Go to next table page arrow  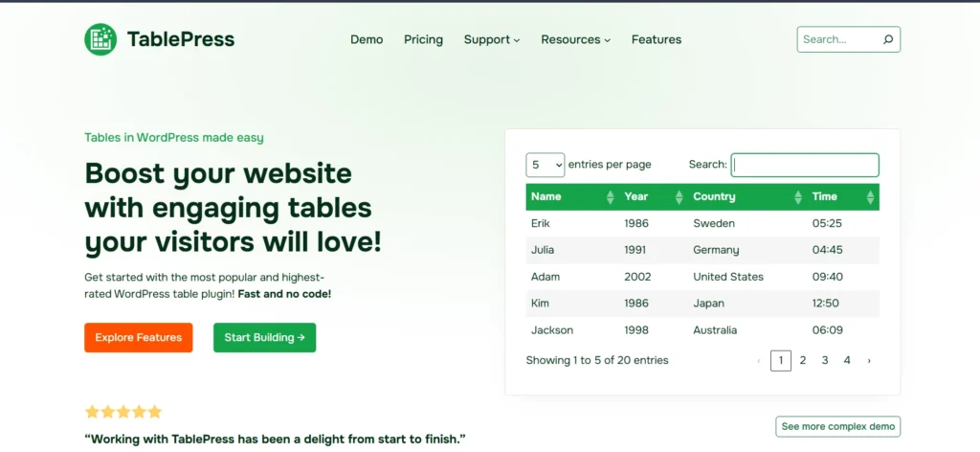(x=869, y=361)
